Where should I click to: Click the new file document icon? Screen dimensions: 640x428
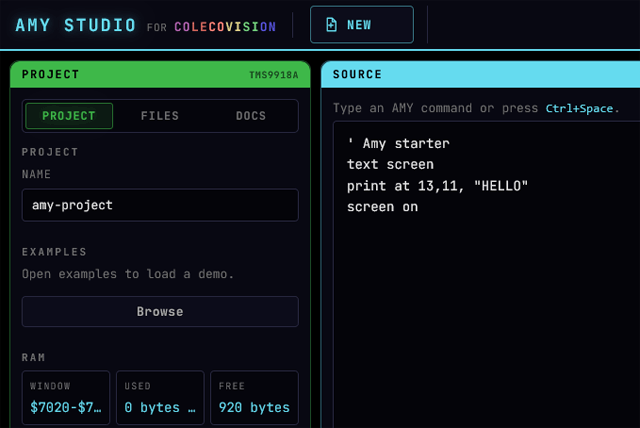331,25
